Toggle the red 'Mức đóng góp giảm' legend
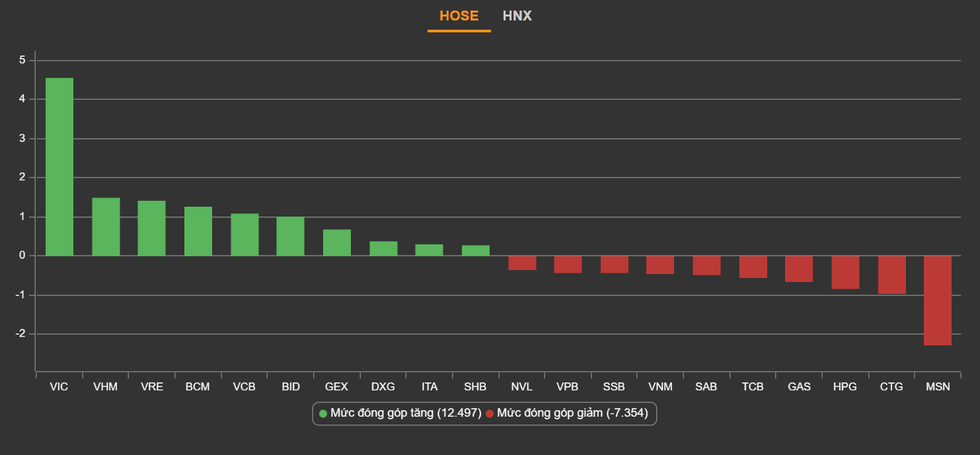 click(572, 413)
